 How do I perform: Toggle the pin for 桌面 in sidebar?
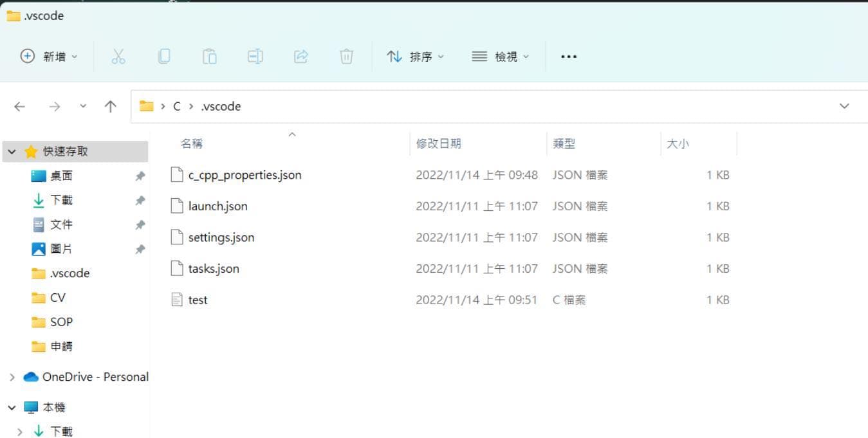click(140, 176)
